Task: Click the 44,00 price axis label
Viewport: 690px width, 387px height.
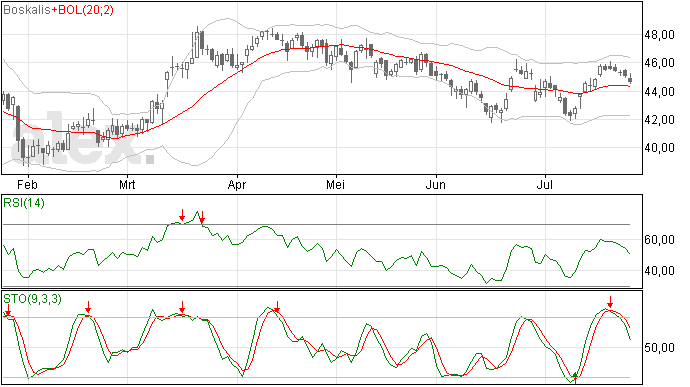Action: tap(659, 92)
